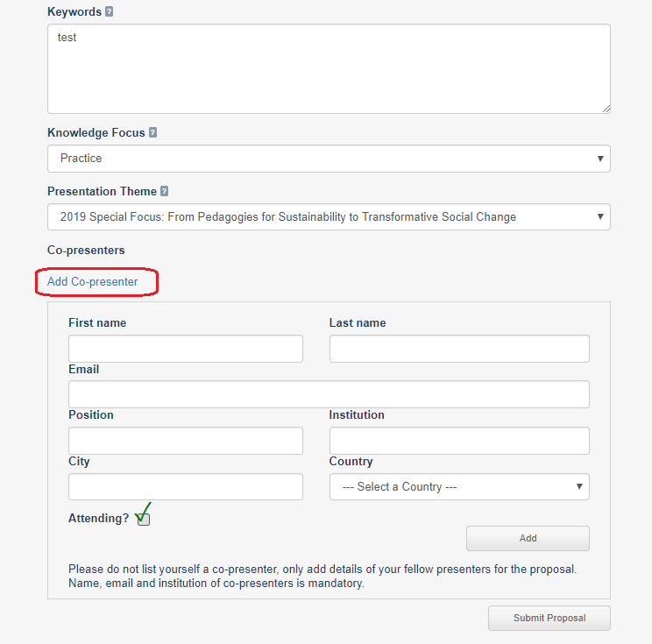Screen dimensions: 652x644
Task: Click into the Institution field
Action: [x=459, y=441]
